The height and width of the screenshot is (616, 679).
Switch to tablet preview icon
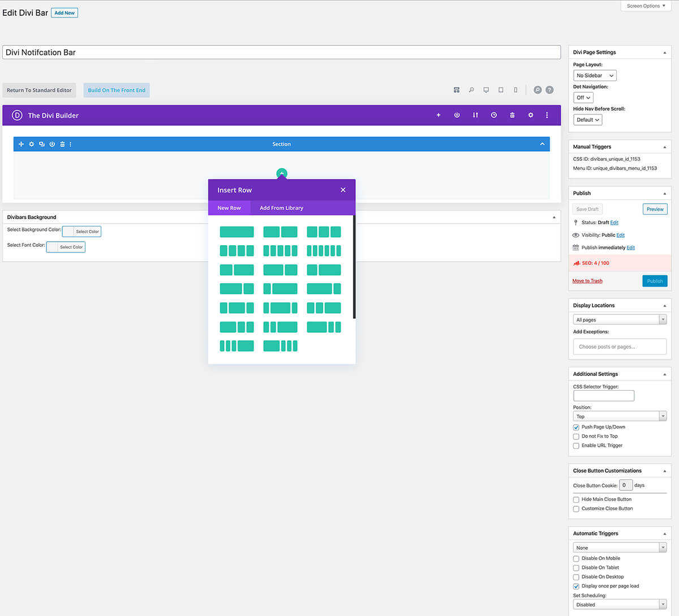[501, 90]
